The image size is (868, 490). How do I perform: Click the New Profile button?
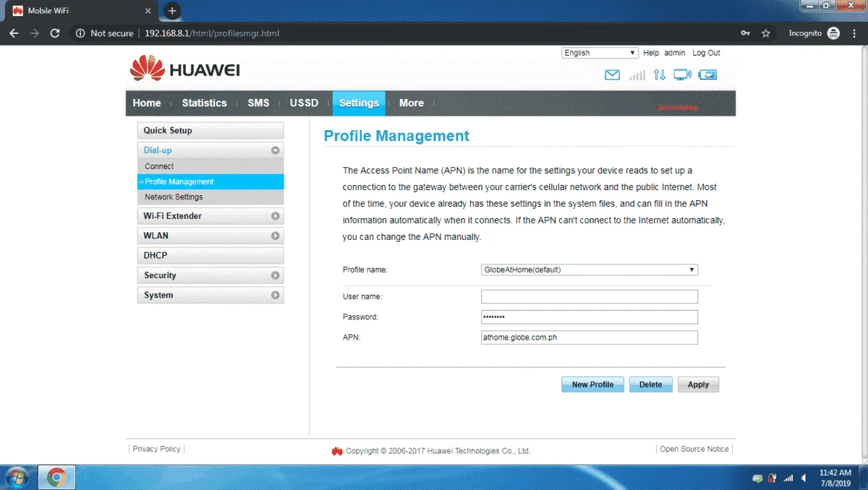[x=592, y=384]
